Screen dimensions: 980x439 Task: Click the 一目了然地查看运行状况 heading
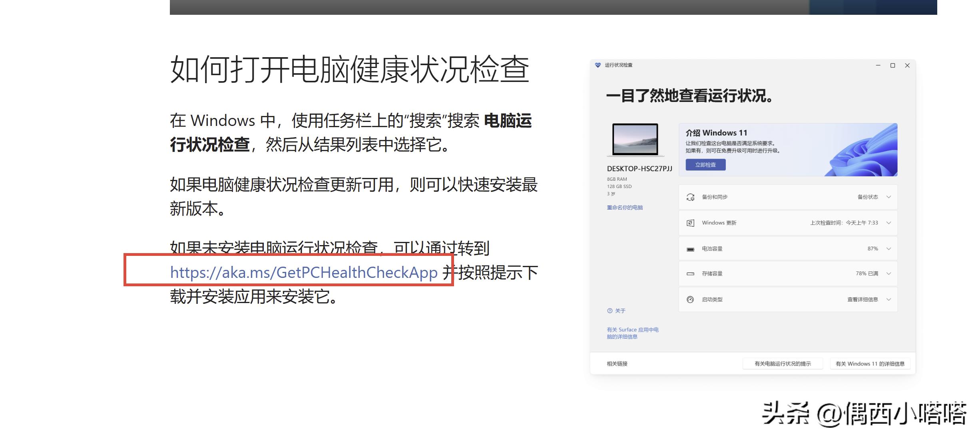click(690, 96)
